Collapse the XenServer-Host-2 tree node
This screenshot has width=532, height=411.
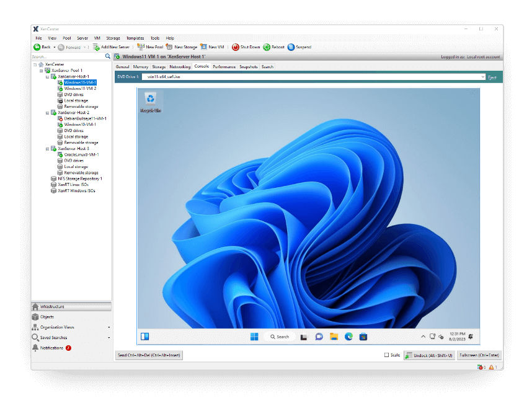point(47,113)
